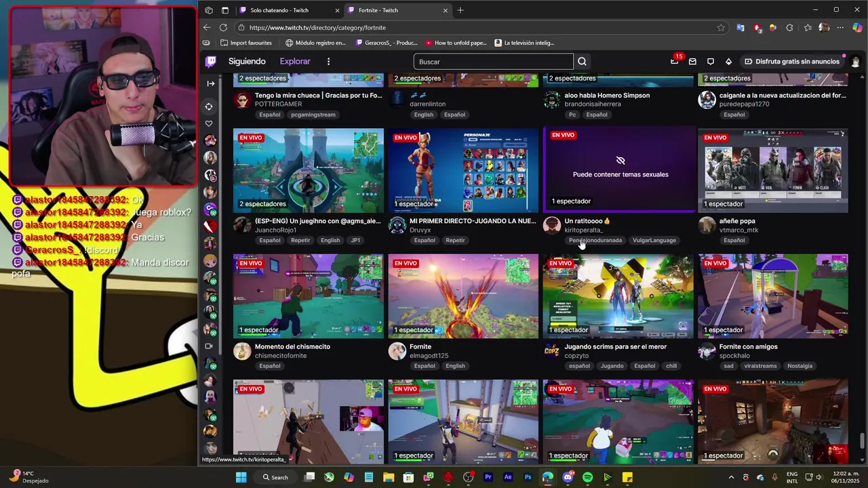Open La televisión intelig... bookmark
868x488 pixels.
(524, 43)
